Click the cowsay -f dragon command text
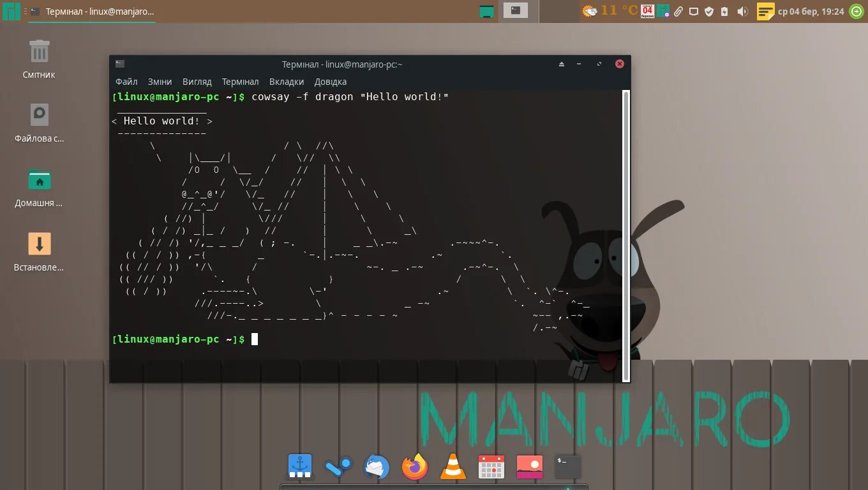 [x=350, y=97]
